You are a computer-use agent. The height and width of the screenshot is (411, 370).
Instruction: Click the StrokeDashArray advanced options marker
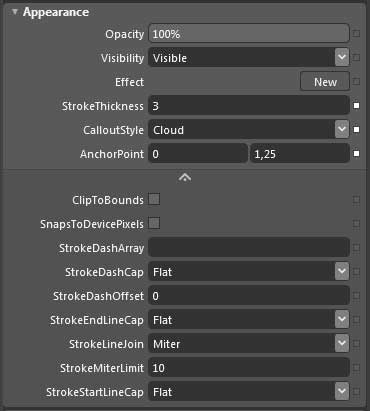click(356, 248)
